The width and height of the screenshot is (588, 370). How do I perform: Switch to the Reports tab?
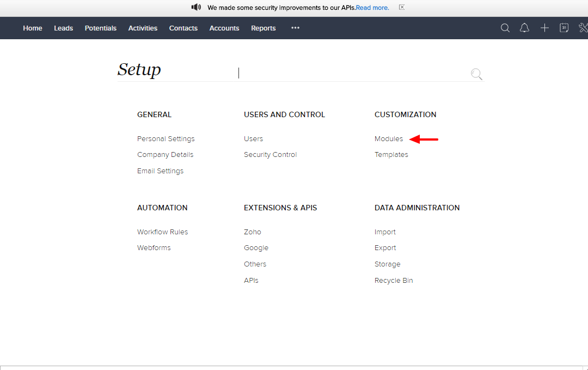click(263, 28)
